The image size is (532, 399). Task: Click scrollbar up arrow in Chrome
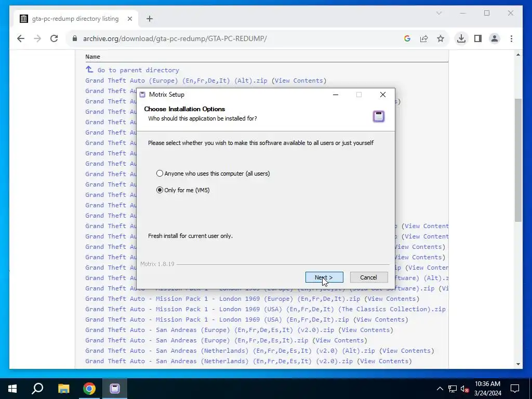[518, 55]
